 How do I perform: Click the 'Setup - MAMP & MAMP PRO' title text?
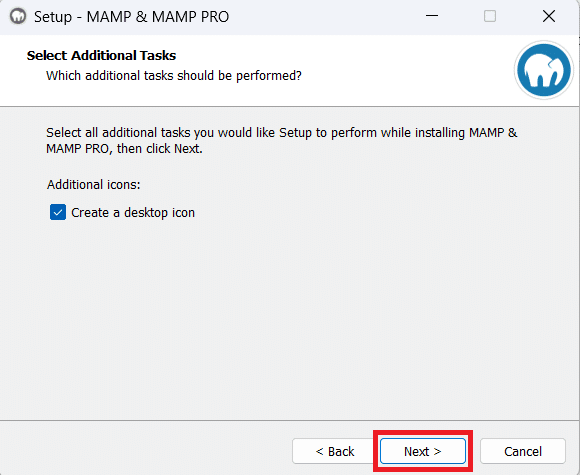(131, 17)
